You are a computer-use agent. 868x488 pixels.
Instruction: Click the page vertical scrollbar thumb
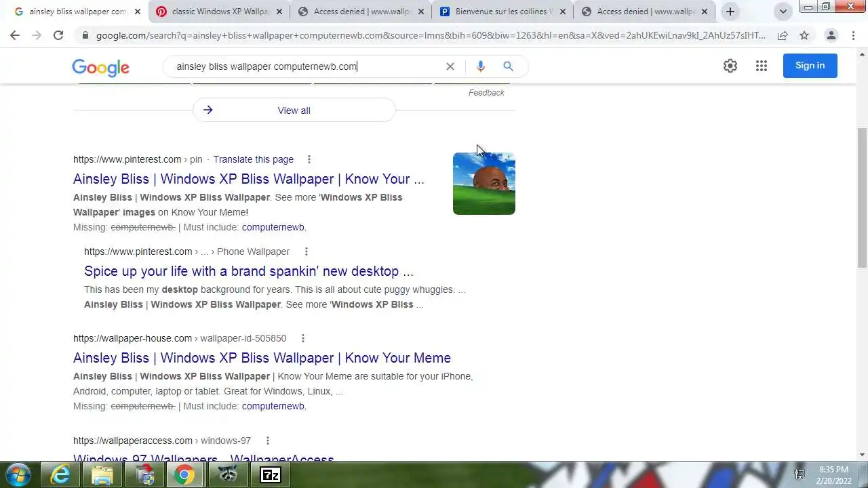coord(863,197)
